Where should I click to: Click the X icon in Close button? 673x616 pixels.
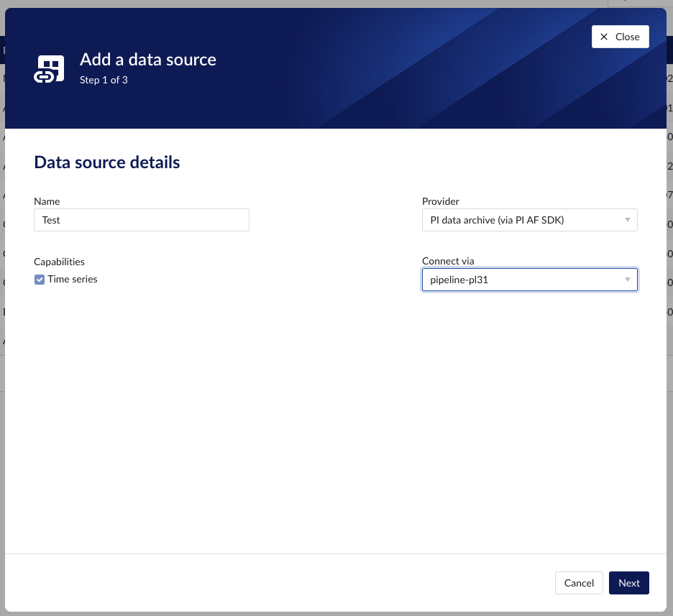coord(604,37)
